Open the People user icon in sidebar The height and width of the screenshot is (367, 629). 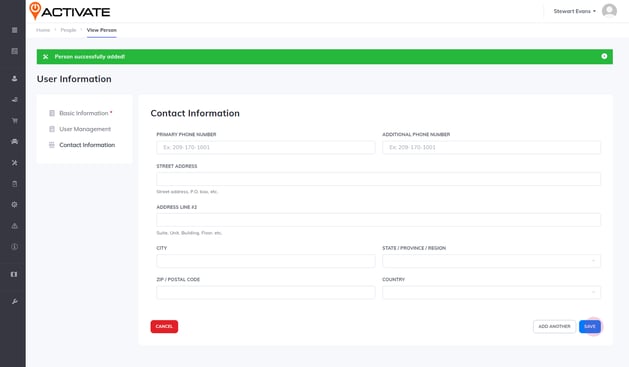point(14,79)
